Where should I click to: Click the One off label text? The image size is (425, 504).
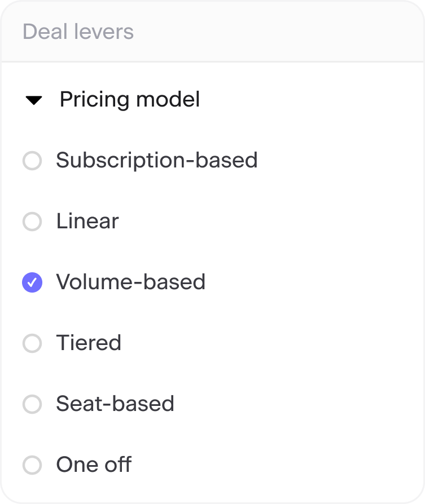[94, 465]
